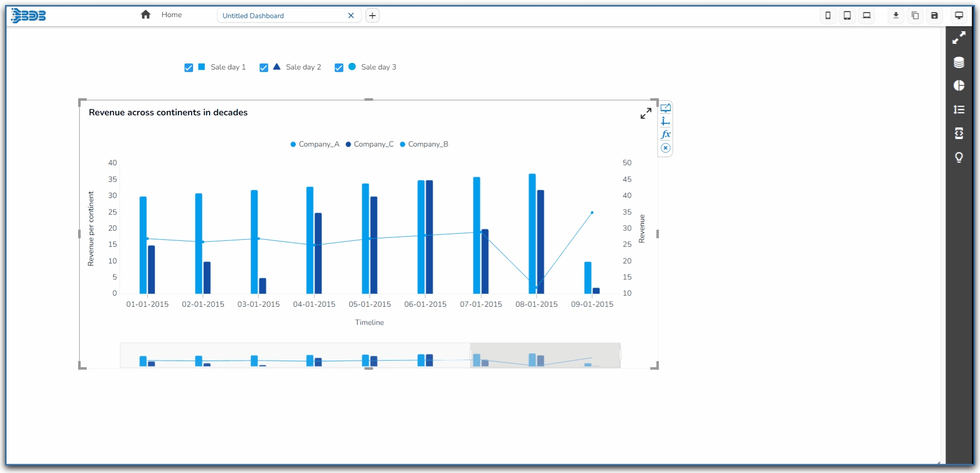Viewport: 980px width, 473px height.
Task: Uncheck the Sale day 1 checkbox
Action: point(189,67)
